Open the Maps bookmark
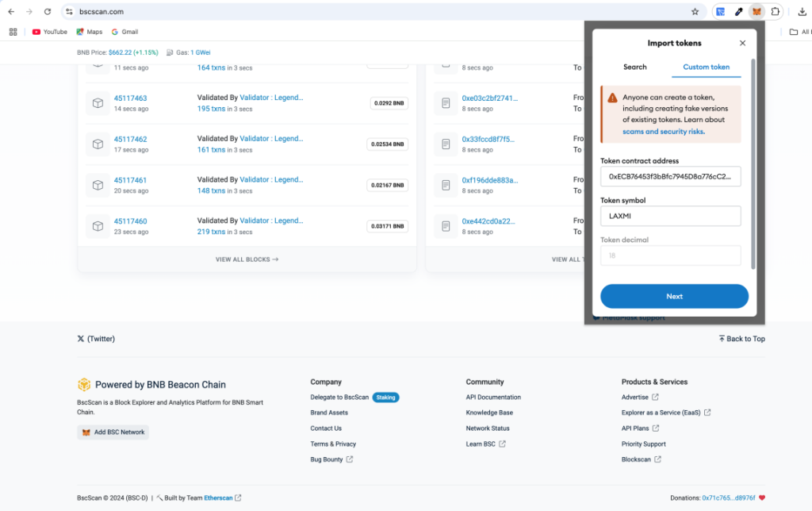 click(x=89, y=32)
